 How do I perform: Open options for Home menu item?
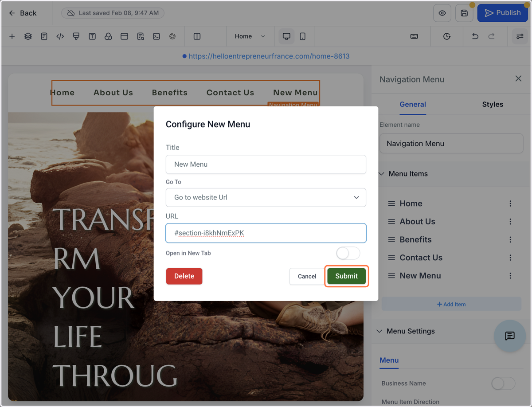pyautogui.click(x=510, y=203)
